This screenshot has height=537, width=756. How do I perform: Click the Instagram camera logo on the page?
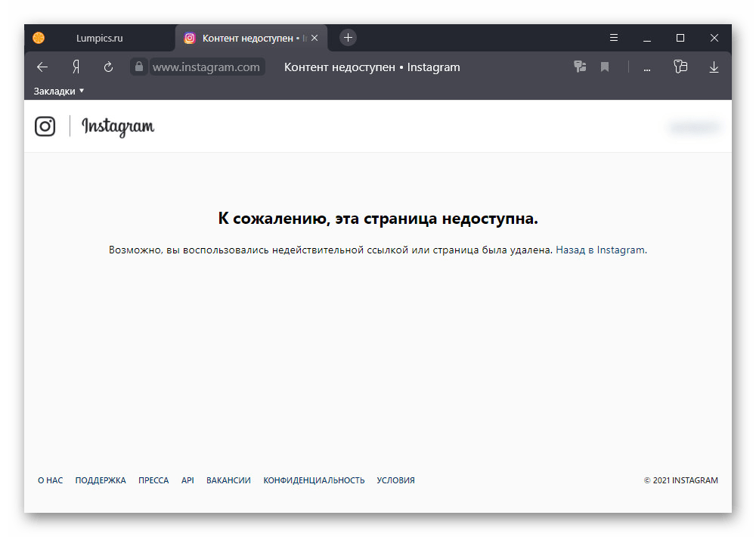45,126
